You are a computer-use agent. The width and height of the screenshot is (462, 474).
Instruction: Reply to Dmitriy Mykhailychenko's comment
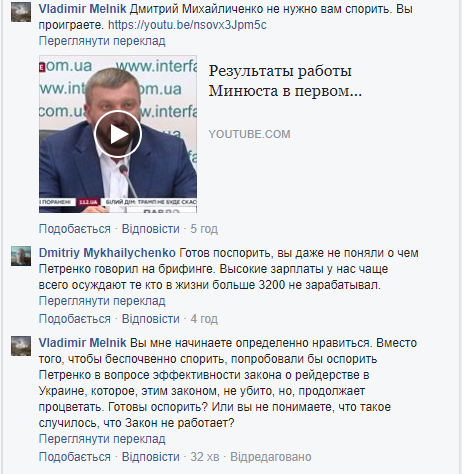click(151, 319)
